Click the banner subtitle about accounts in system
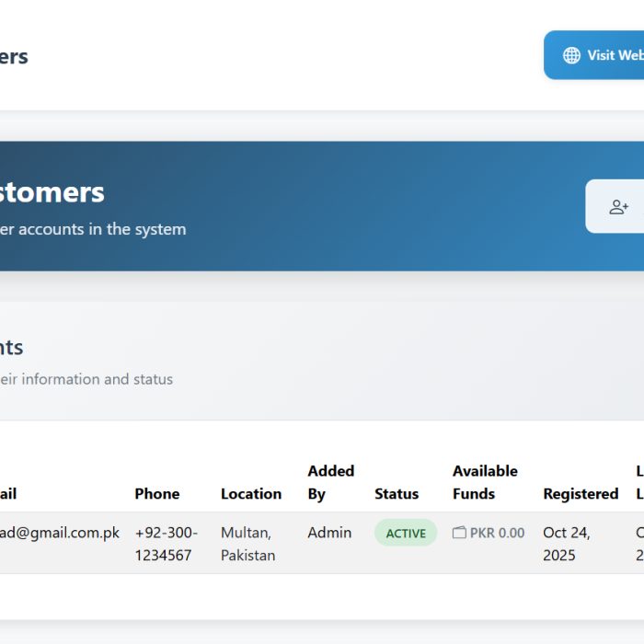644x644 pixels. pyautogui.click(x=92, y=229)
